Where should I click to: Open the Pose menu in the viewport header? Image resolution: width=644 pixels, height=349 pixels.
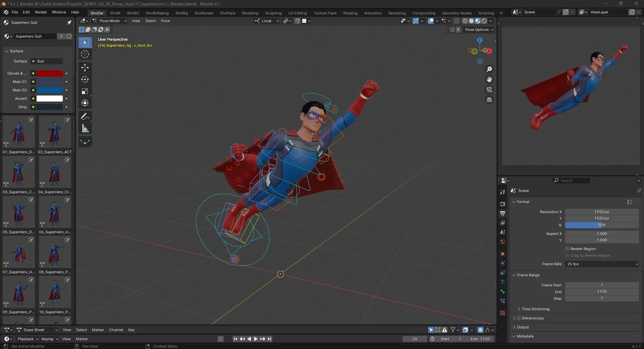[x=165, y=21]
